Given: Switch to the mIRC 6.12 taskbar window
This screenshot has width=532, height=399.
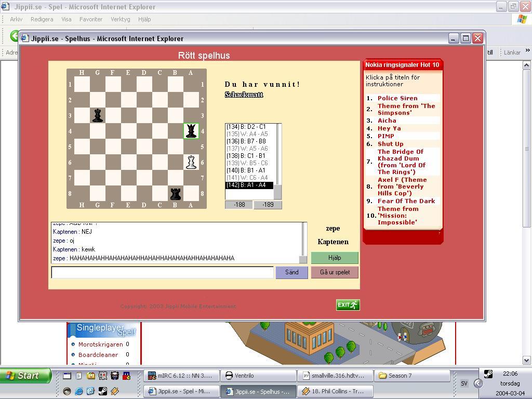Looking at the screenshot, I should [x=181, y=376].
